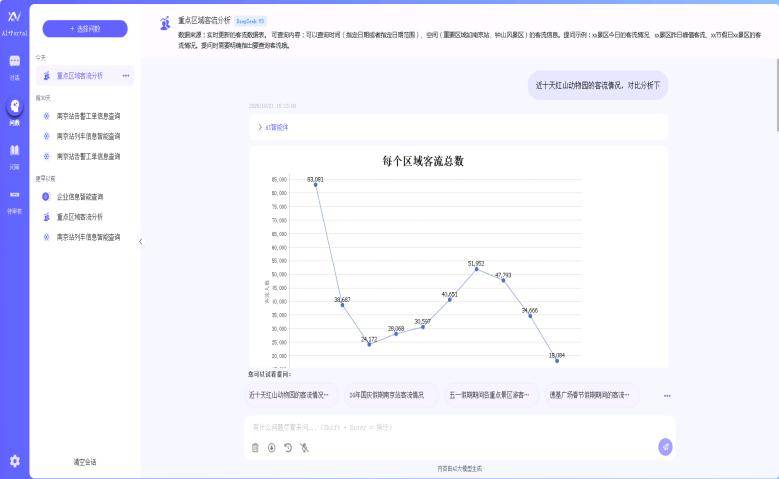Click the purple send message button
This screenshot has width=779, height=479.
click(665, 447)
